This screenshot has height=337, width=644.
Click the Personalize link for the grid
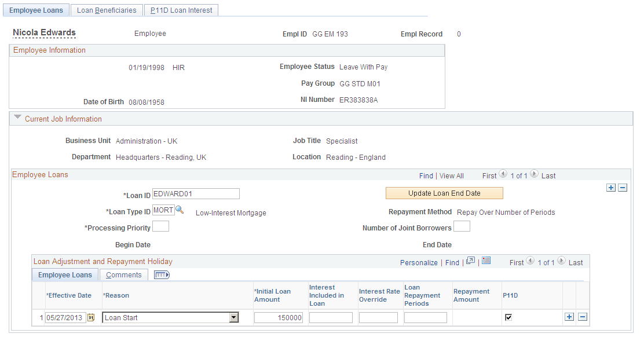click(419, 262)
